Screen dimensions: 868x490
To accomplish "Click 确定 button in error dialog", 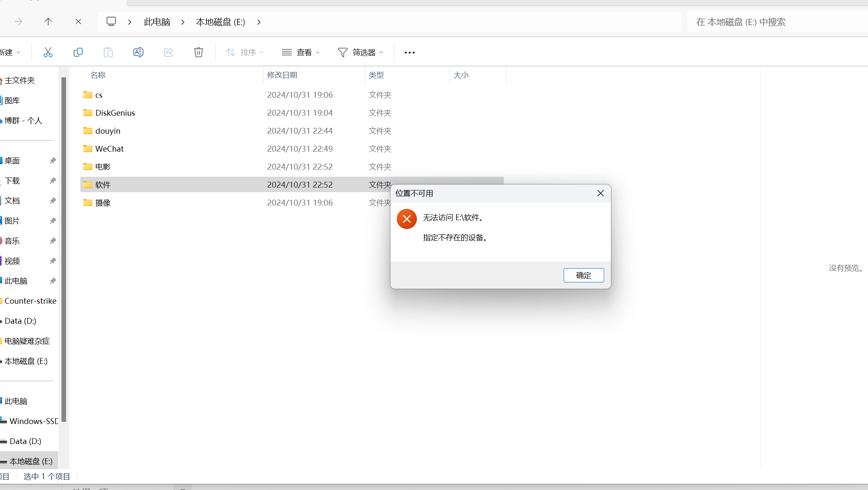I will coord(584,275).
